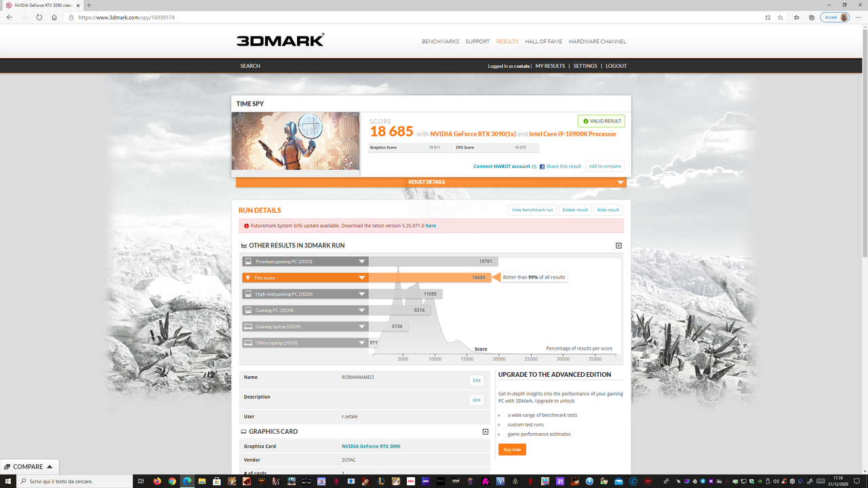The height and width of the screenshot is (488, 868).
Task: Expand the Result Details chevron
Action: click(x=620, y=182)
